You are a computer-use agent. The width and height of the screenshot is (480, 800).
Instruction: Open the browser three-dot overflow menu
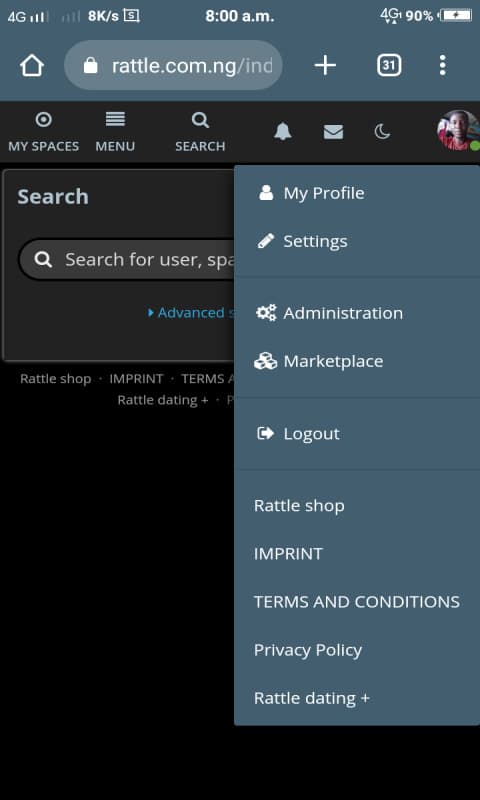click(x=442, y=65)
